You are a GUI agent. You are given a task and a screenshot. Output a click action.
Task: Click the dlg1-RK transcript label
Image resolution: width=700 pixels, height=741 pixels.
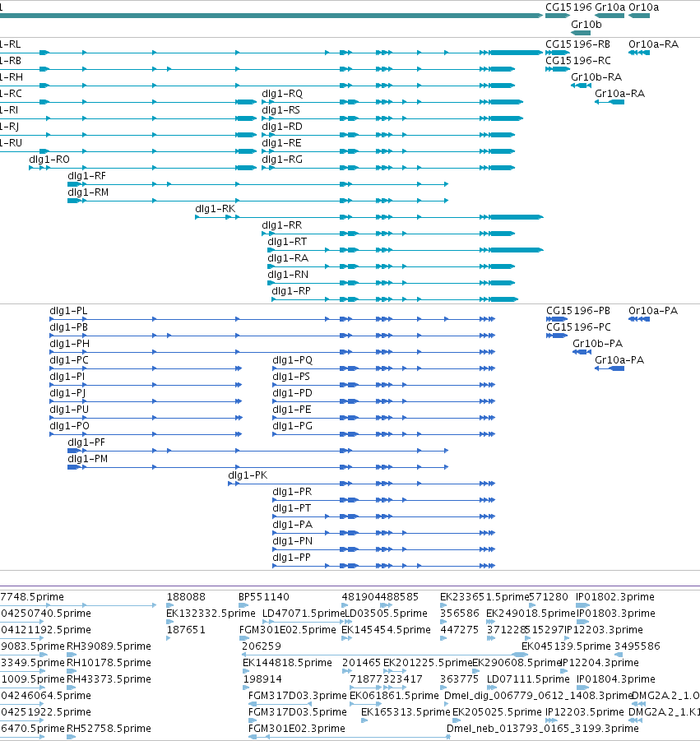coord(215,208)
